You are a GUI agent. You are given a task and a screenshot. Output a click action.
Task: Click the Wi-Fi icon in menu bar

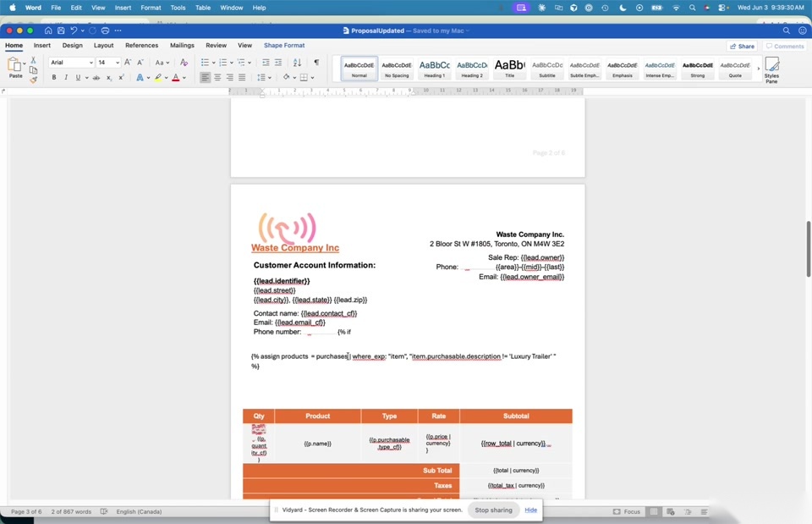pyautogui.click(x=676, y=8)
